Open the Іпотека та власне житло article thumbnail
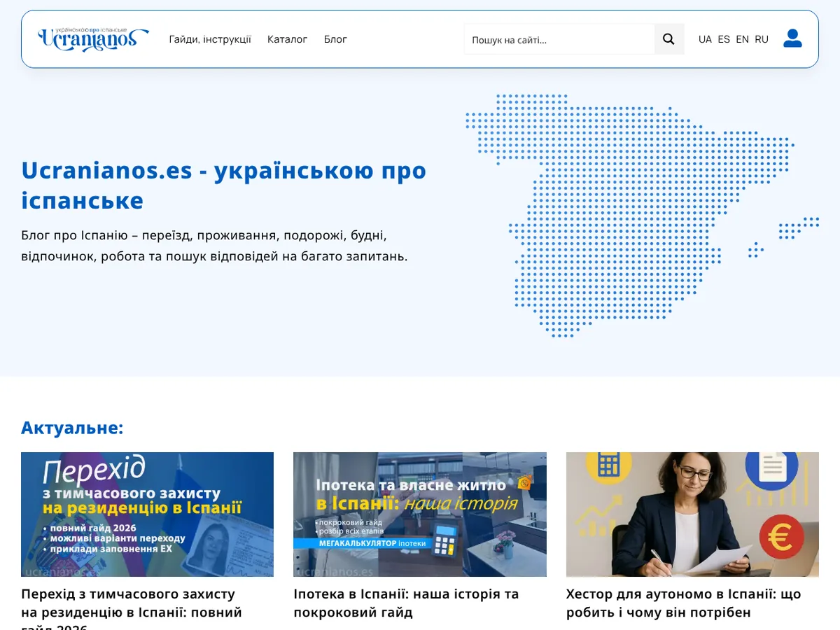The width and height of the screenshot is (840, 630). 420,514
